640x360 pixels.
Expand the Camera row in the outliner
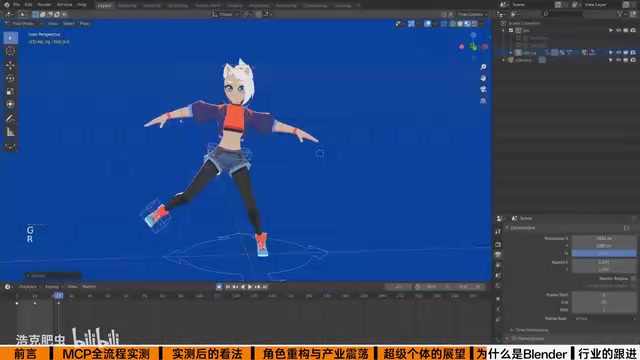coord(504,60)
